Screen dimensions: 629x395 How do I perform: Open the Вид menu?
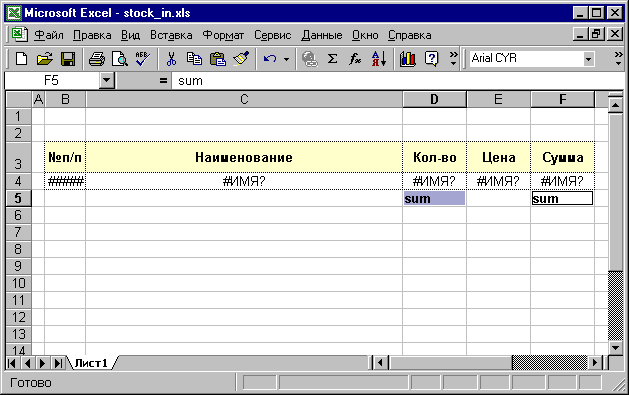131,35
